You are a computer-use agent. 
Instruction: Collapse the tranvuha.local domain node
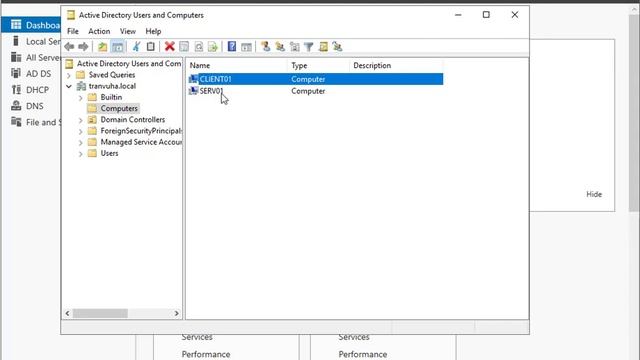[x=69, y=86]
